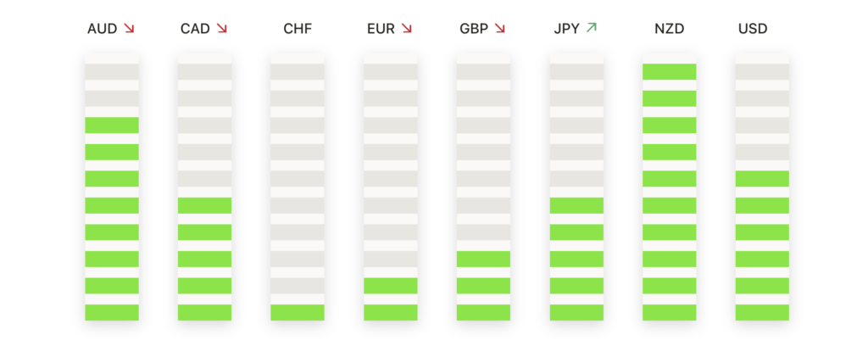Click the topmost green bar in NZD meter
Screen dimensions: 868x346
click(x=670, y=71)
